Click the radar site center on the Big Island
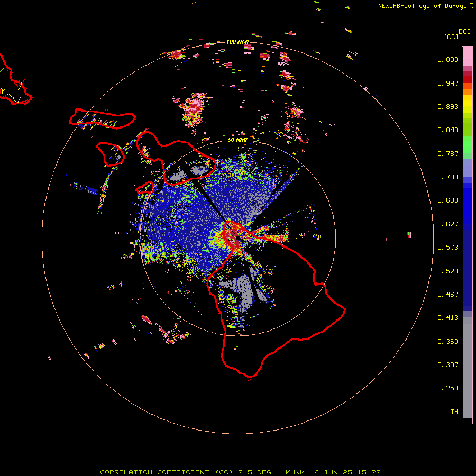The height and width of the screenshot is (476, 476). 237,237
